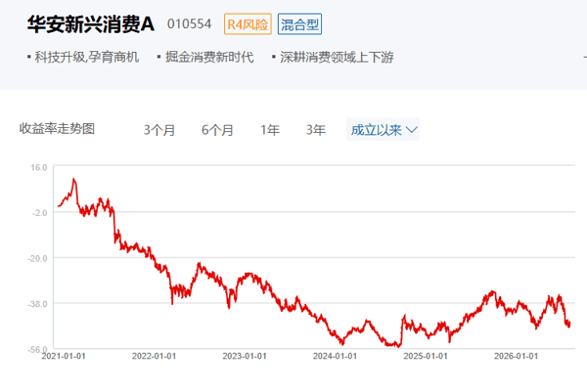Viewport: 587px width, 392px height.
Task: Click the 2024-01-01 x-axis label
Action: 335,356
